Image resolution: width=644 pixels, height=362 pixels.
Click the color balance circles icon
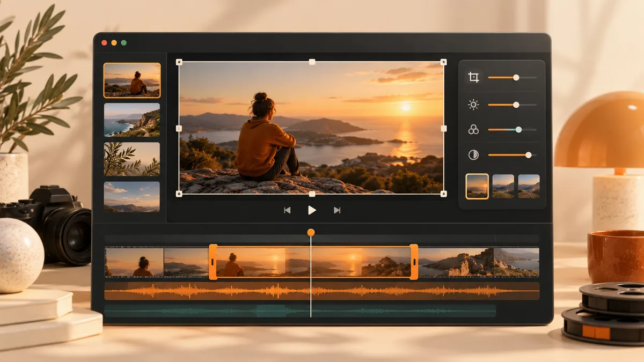473,129
